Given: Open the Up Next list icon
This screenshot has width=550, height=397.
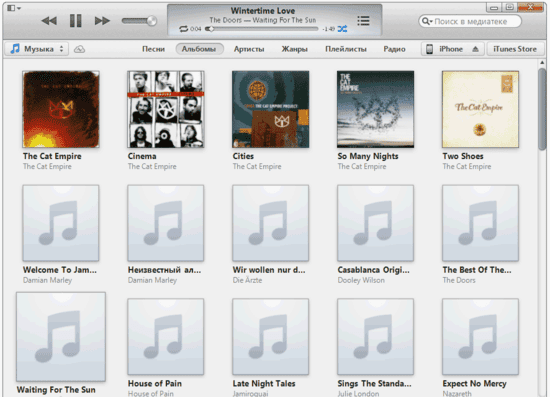Looking at the screenshot, I should [363, 20].
